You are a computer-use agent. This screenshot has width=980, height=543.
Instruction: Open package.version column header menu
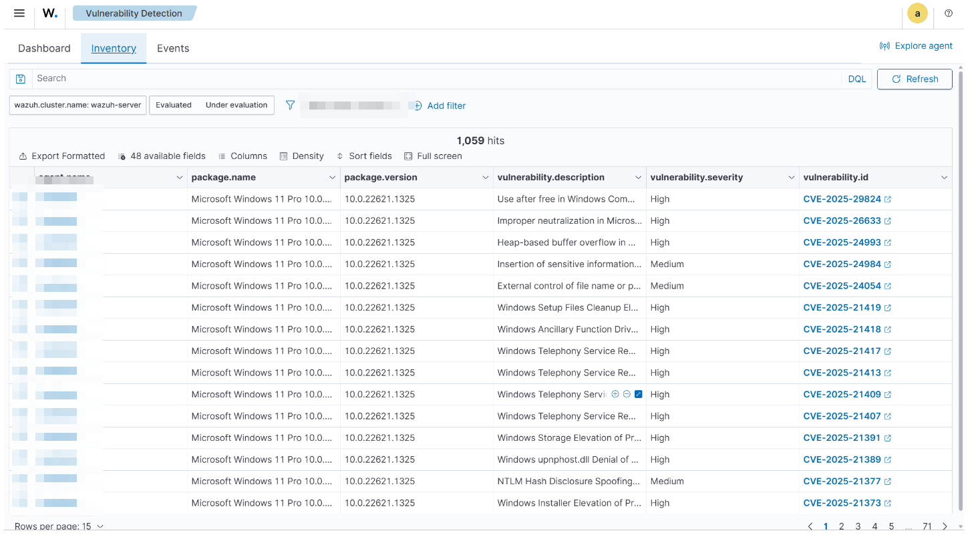(485, 178)
